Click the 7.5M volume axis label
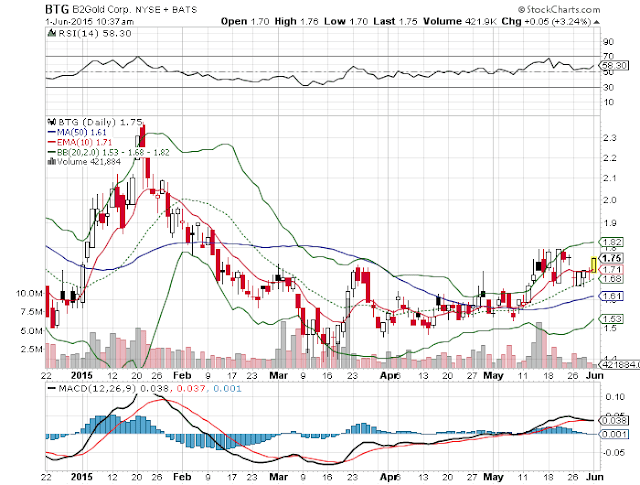Viewport: 640px width, 485px height. tap(31, 312)
